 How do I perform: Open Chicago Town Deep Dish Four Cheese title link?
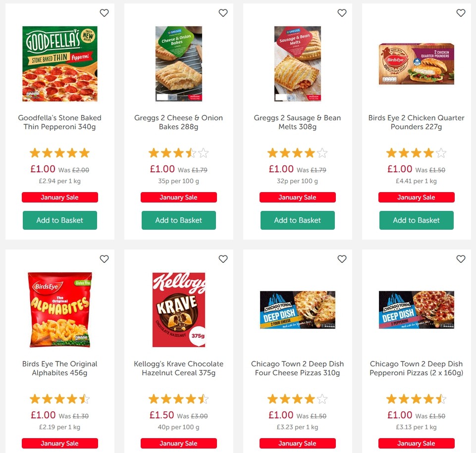pyautogui.click(x=298, y=368)
